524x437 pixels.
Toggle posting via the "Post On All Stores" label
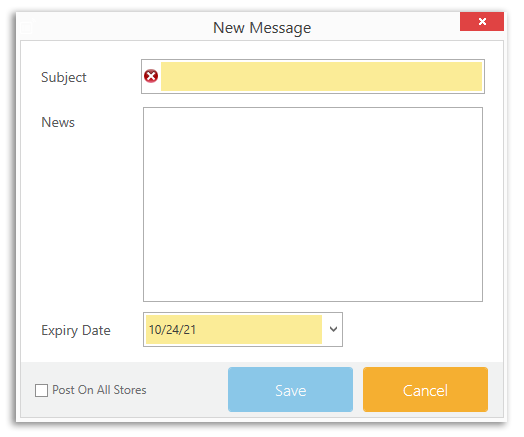(x=99, y=390)
